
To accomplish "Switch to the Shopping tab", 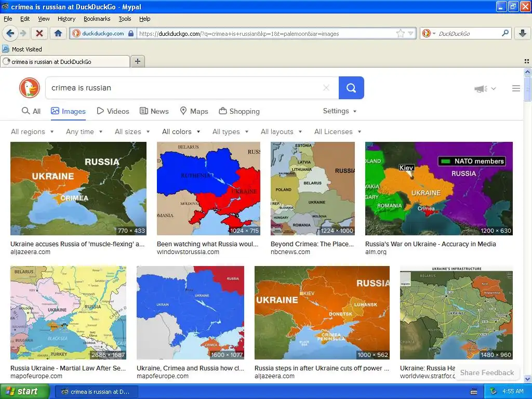I will tap(239, 111).
